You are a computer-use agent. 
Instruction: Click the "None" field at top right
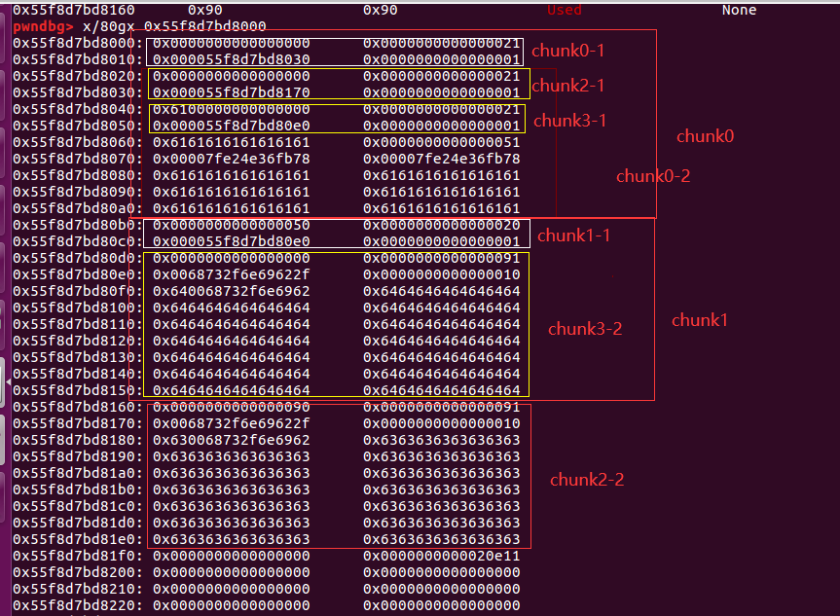740,11
